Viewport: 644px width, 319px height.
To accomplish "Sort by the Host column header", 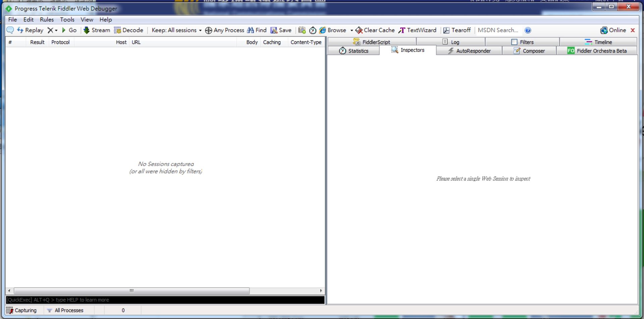I will [101, 42].
